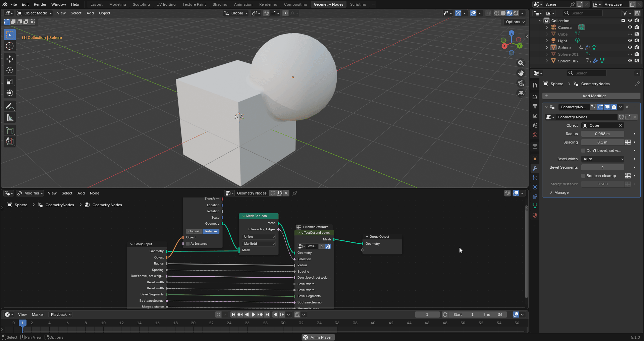Open the Object properties tab

[535, 159]
